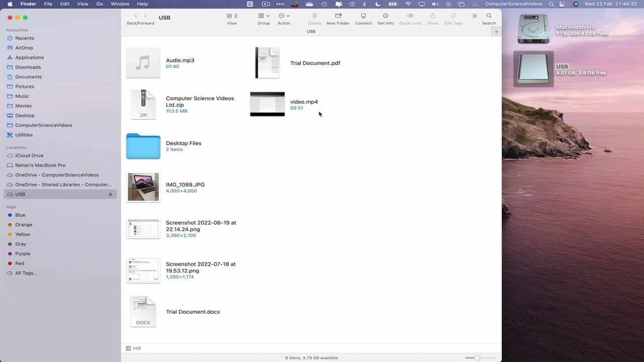Screen dimensions: 644x362
Task: Click the Share toolbar icon
Action: point(433,16)
